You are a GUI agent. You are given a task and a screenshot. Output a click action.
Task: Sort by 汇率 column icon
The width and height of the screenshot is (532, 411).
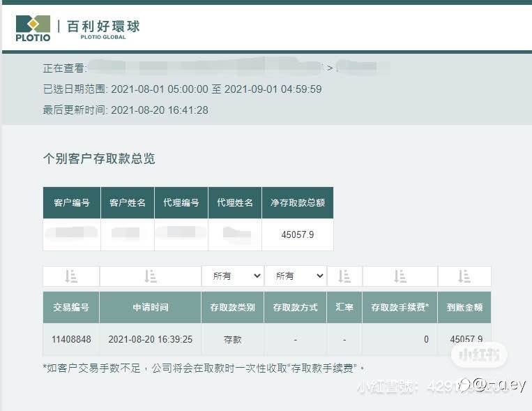pos(344,276)
